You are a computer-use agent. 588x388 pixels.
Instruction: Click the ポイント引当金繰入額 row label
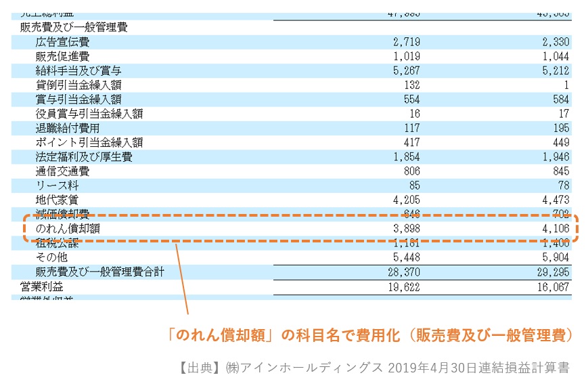pos(89,142)
